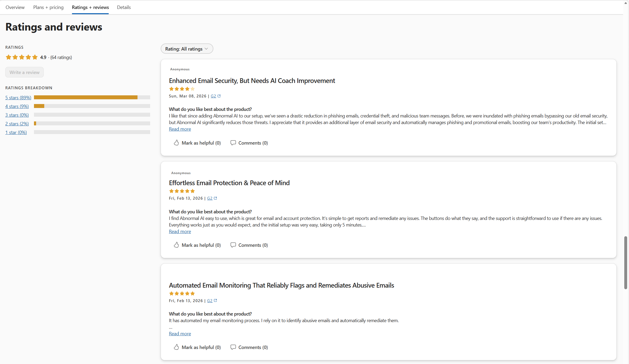Open the Rating: All ratings dropdown

click(187, 49)
